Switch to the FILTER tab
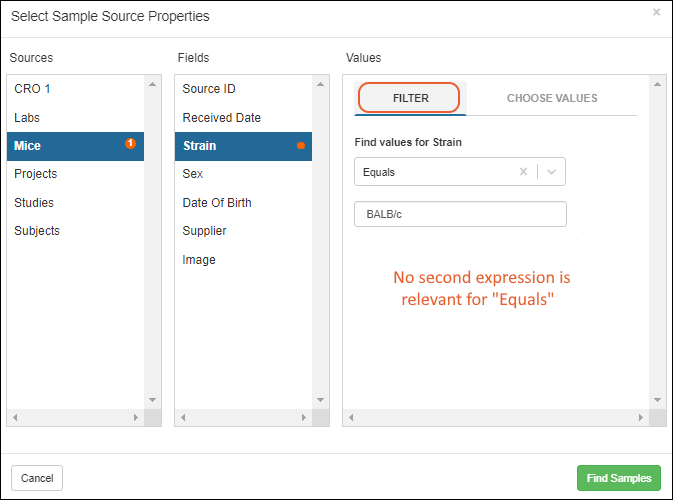This screenshot has height=500, width=673. pyautogui.click(x=410, y=98)
